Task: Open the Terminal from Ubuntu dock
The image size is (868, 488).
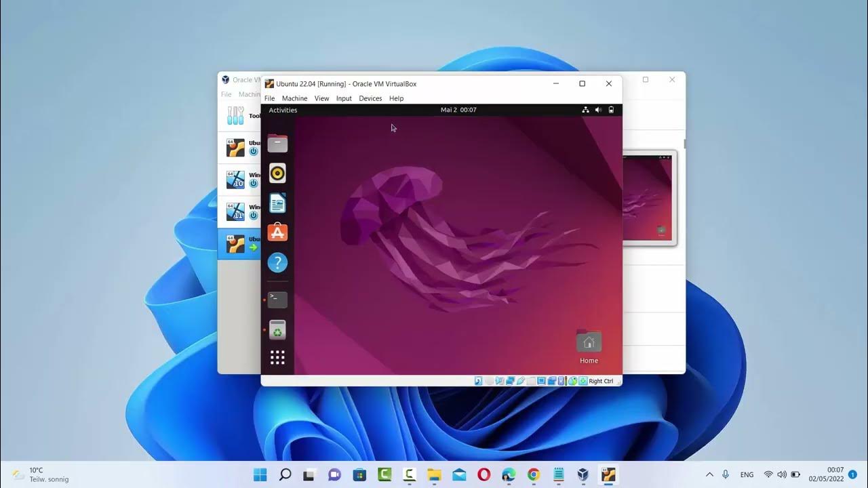Action: (x=277, y=300)
